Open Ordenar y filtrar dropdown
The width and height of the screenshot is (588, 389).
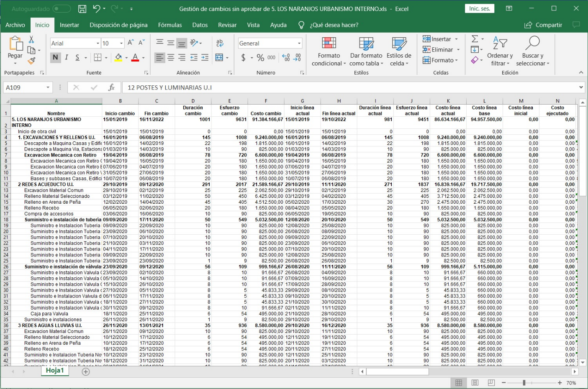[x=500, y=51]
